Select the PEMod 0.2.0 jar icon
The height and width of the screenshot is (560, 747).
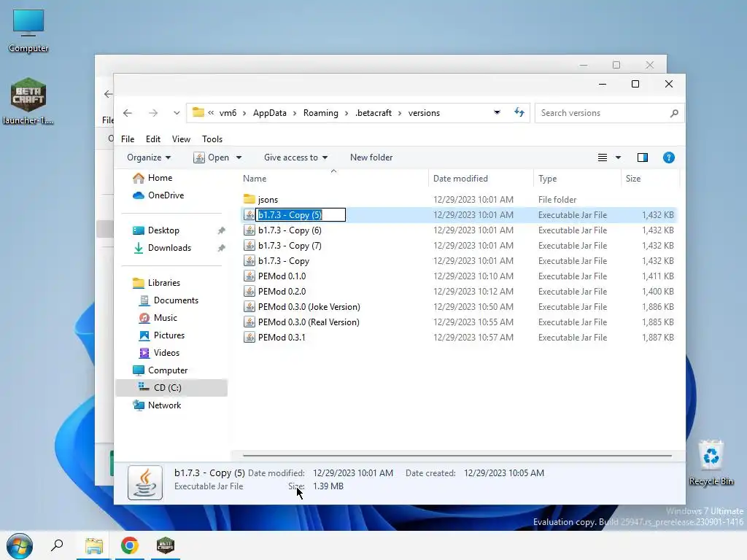[249, 291]
